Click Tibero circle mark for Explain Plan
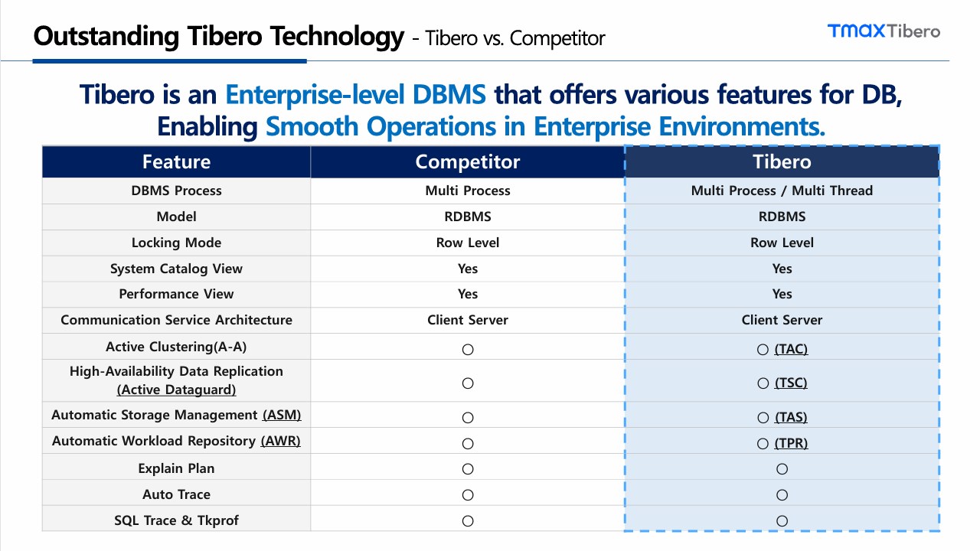 (782, 468)
